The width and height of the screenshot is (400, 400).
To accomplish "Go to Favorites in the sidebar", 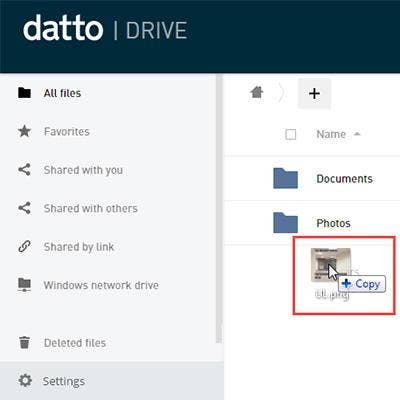I will (x=67, y=131).
